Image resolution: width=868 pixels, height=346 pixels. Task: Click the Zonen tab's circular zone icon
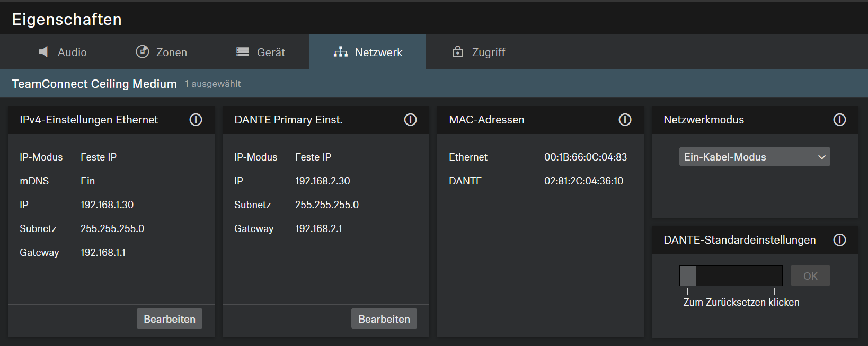click(142, 51)
